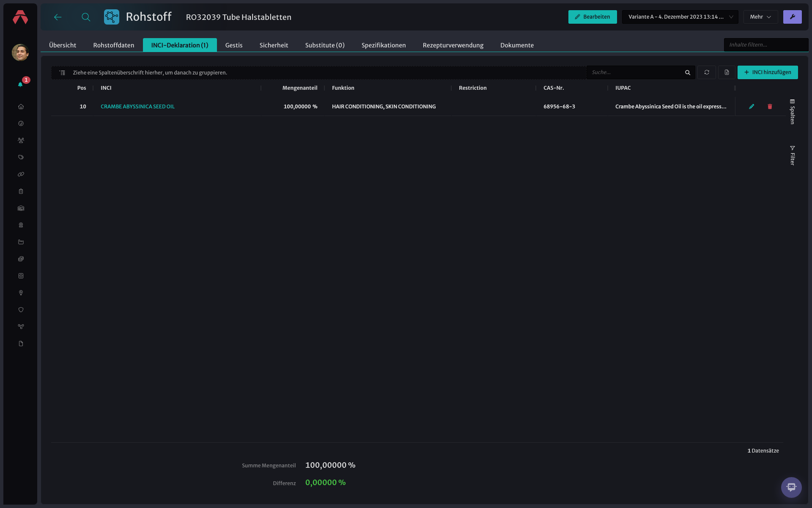Open the archive drawer icon in sidebar
Image resolution: width=812 pixels, height=508 pixels.
21,276
